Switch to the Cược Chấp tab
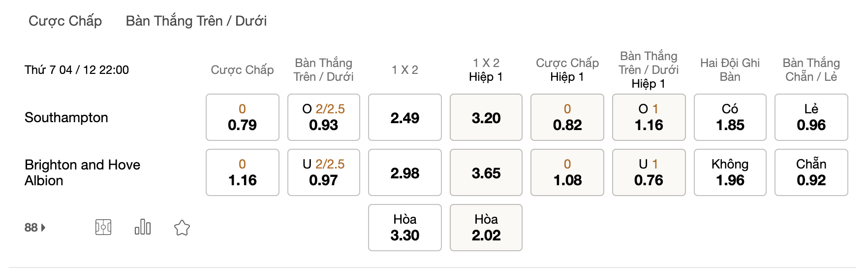This screenshot has width=868, height=268. pos(65,21)
